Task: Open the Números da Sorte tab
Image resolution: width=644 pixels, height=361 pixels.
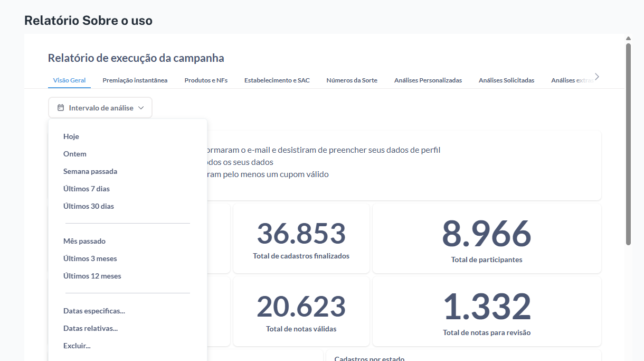Action: click(352, 80)
